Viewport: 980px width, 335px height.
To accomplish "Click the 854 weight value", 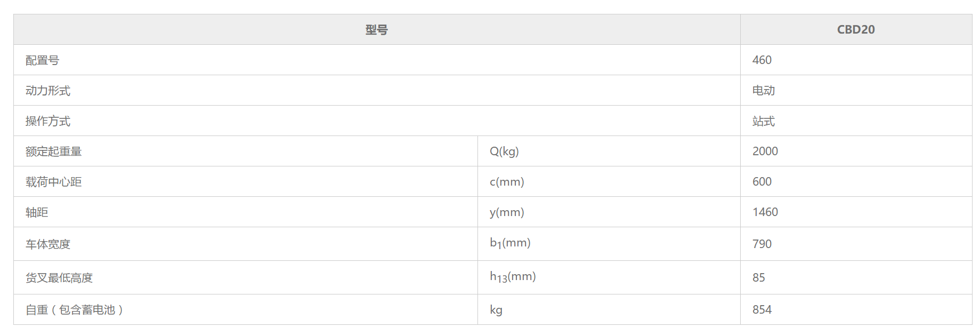I will pyautogui.click(x=762, y=309).
